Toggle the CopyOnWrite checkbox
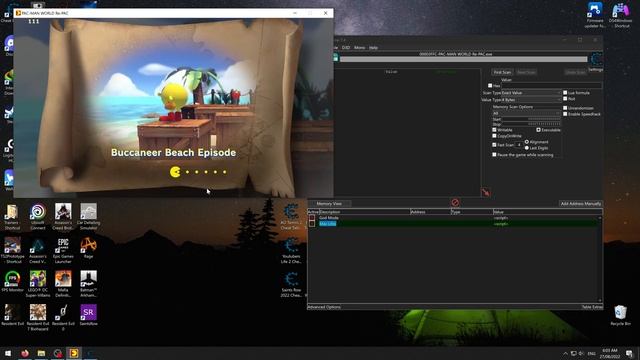Image resolution: width=640 pixels, height=360 pixels. 494,136
